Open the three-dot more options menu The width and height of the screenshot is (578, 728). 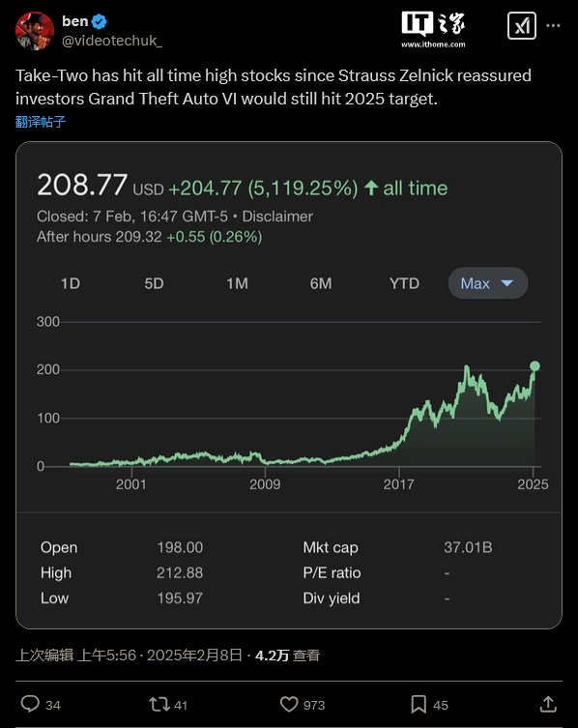(553, 25)
